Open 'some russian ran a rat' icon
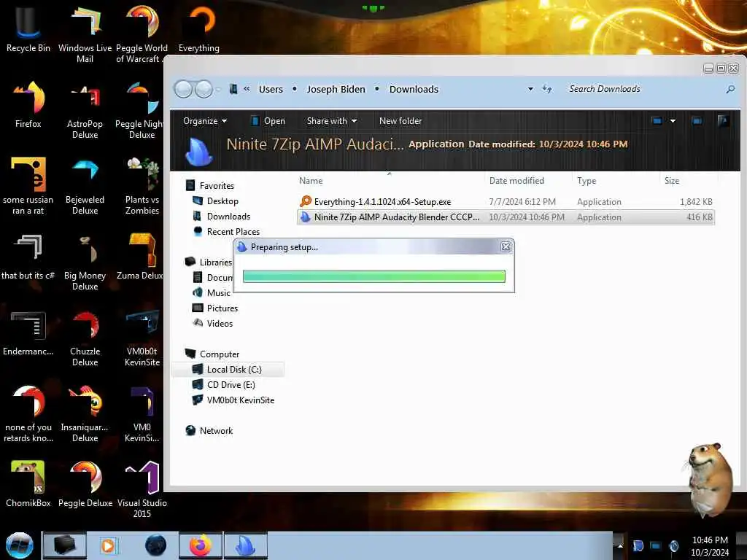Image resolution: width=747 pixels, height=560 pixels. click(x=28, y=186)
